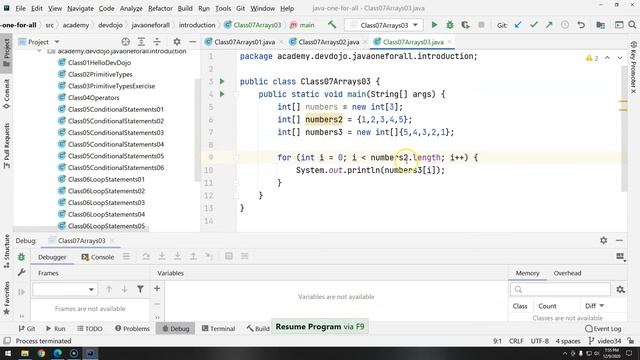This screenshot has height=360, width=640.
Task: Open the Terminal tool window
Action: point(218,328)
